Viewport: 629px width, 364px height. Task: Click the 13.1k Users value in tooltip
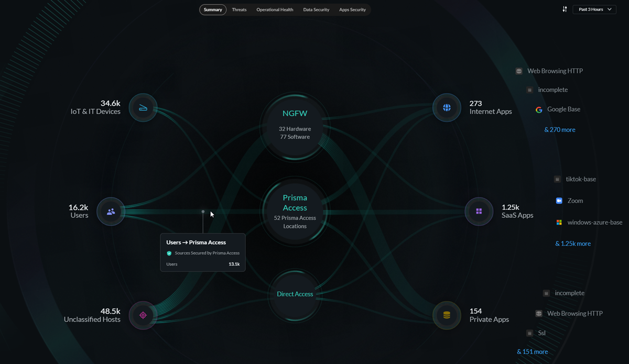(x=234, y=264)
